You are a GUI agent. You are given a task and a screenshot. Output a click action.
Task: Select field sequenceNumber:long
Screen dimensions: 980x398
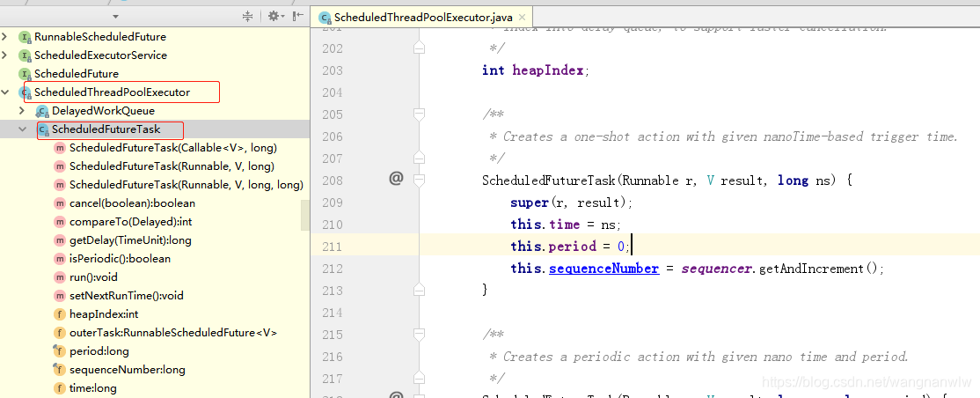128,369
